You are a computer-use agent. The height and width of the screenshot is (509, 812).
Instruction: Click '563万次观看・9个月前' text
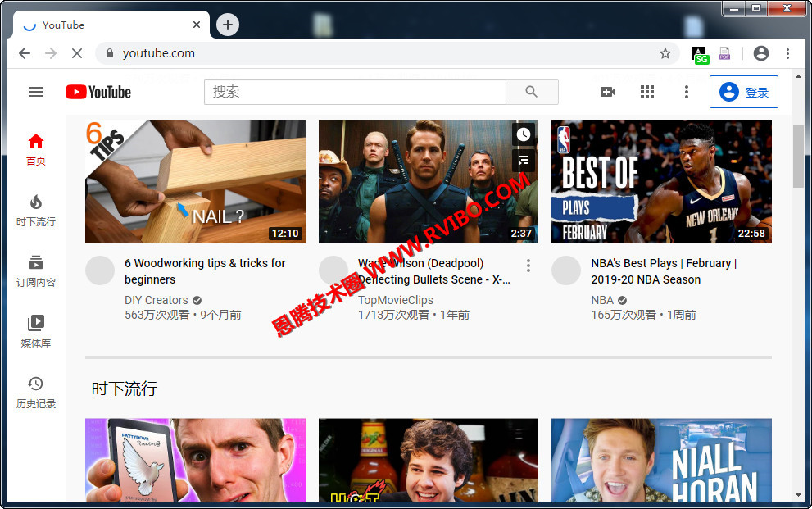[183, 315]
